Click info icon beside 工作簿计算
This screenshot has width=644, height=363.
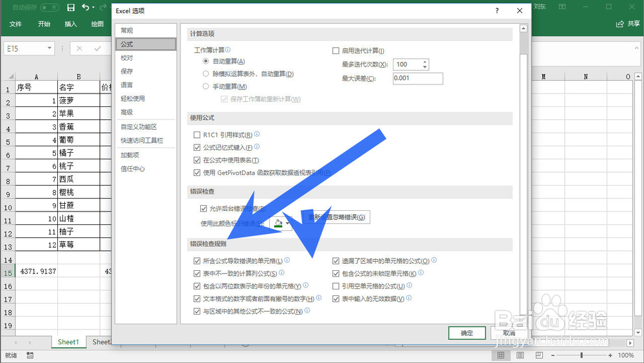tap(228, 50)
